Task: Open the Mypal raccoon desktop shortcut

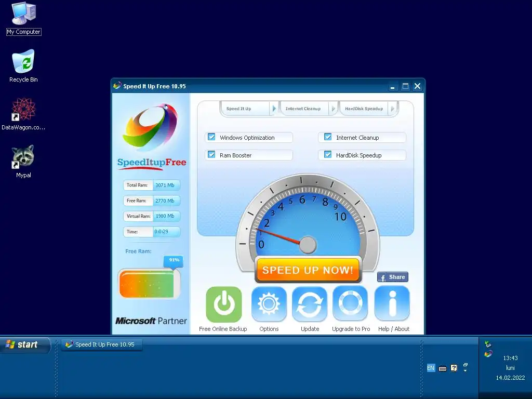Action: coord(23,157)
